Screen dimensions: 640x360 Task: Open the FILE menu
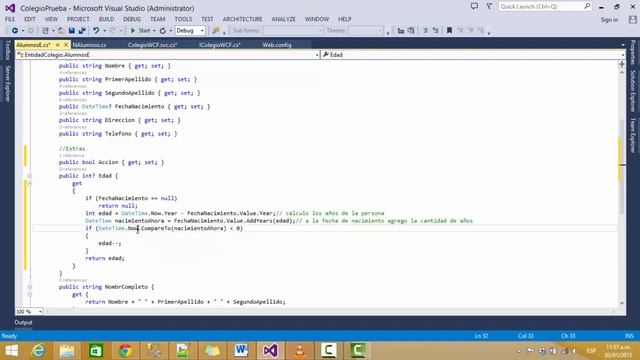pyautogui.click(x=10, y=19)
